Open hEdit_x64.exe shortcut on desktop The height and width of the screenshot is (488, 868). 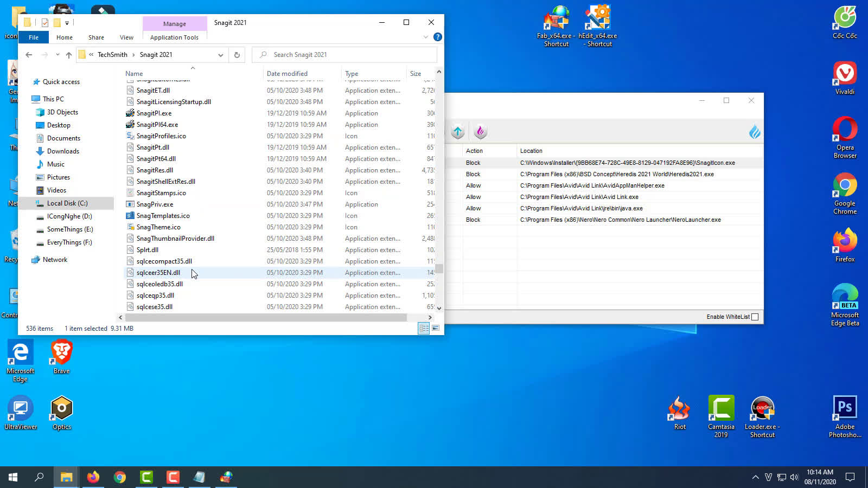tap(598, 26)
